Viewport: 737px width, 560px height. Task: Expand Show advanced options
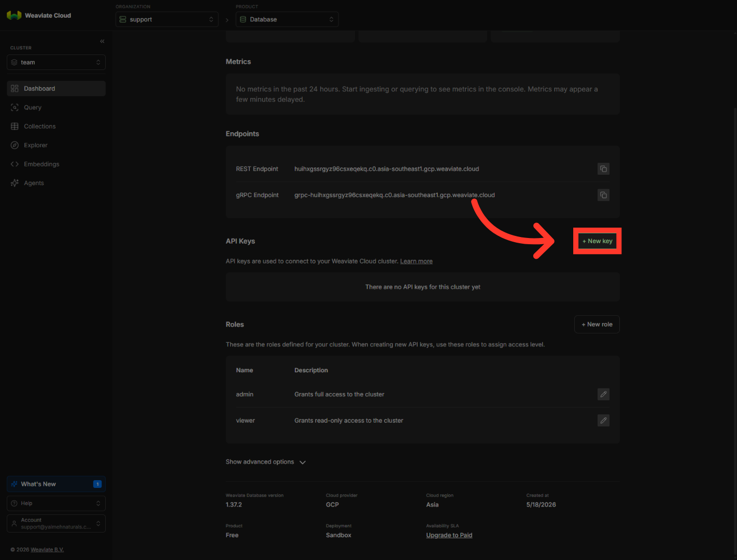pos(266,462)
